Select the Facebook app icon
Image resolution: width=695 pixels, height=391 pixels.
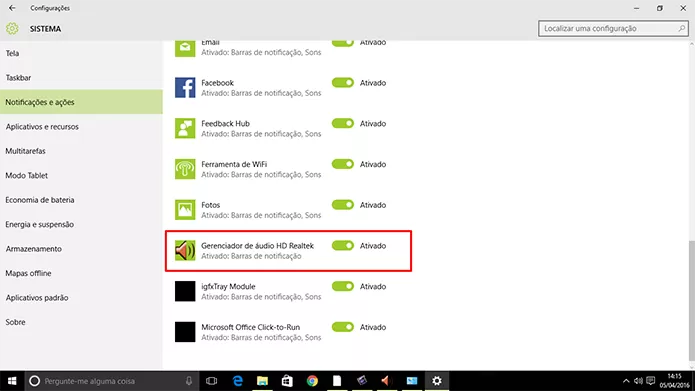(x=185, y=87)
